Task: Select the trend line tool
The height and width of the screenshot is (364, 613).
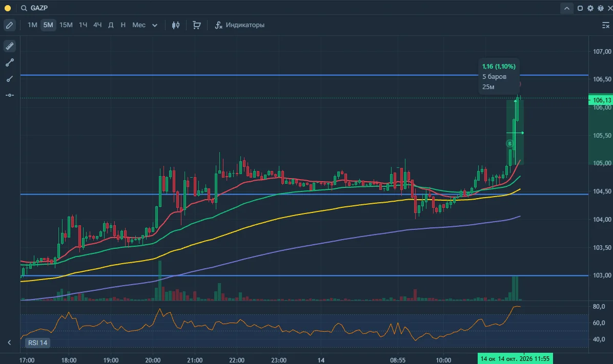Action: coord(10,62)
